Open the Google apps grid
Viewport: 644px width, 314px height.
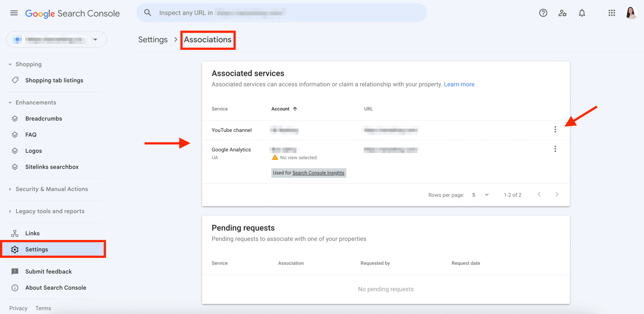pyautogui.click(x=612, y=13)
